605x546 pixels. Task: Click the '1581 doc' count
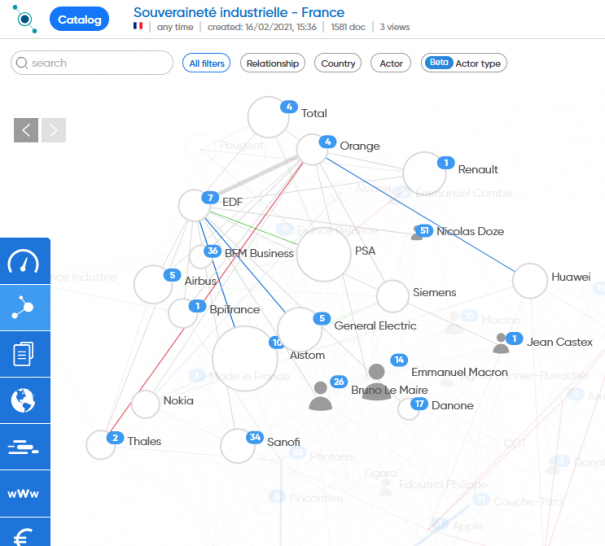pyautogui.click(x=348, y=27)
